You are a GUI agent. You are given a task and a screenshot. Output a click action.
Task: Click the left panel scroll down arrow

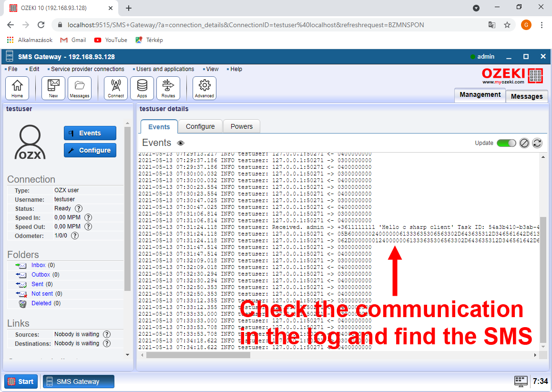tap(127, 355)
